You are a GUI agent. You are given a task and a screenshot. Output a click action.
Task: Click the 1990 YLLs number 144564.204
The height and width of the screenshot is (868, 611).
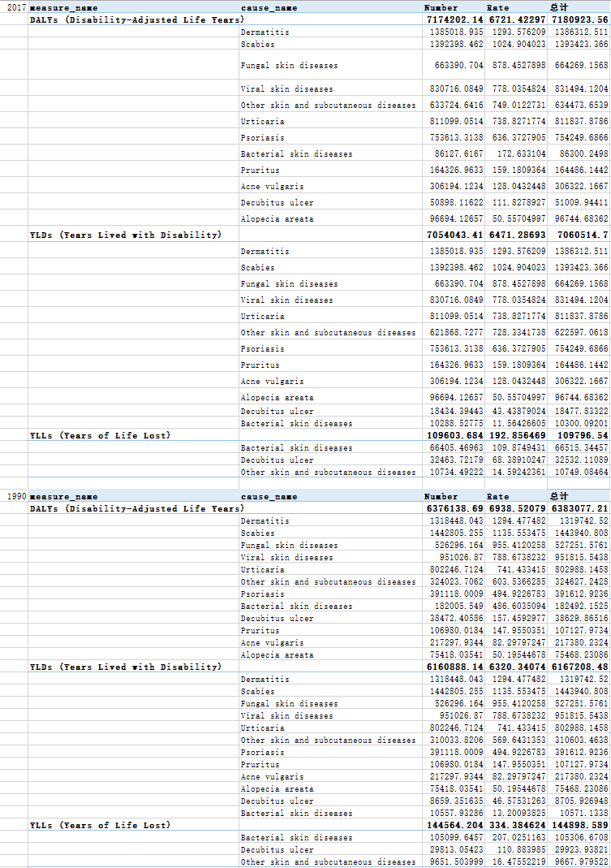455,826
